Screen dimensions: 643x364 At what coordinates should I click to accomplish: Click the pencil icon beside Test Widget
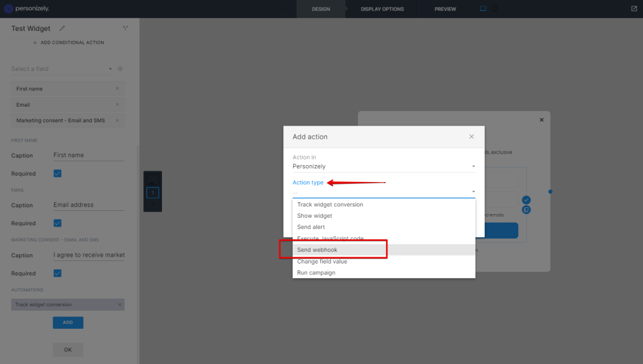pos(62,28)
